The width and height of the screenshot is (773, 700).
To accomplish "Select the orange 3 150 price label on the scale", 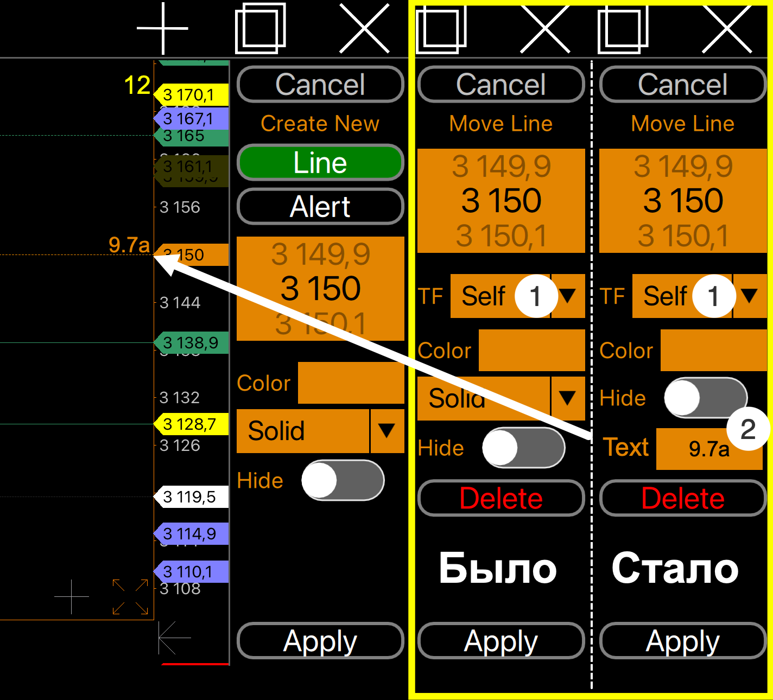I will click(192, 254).
